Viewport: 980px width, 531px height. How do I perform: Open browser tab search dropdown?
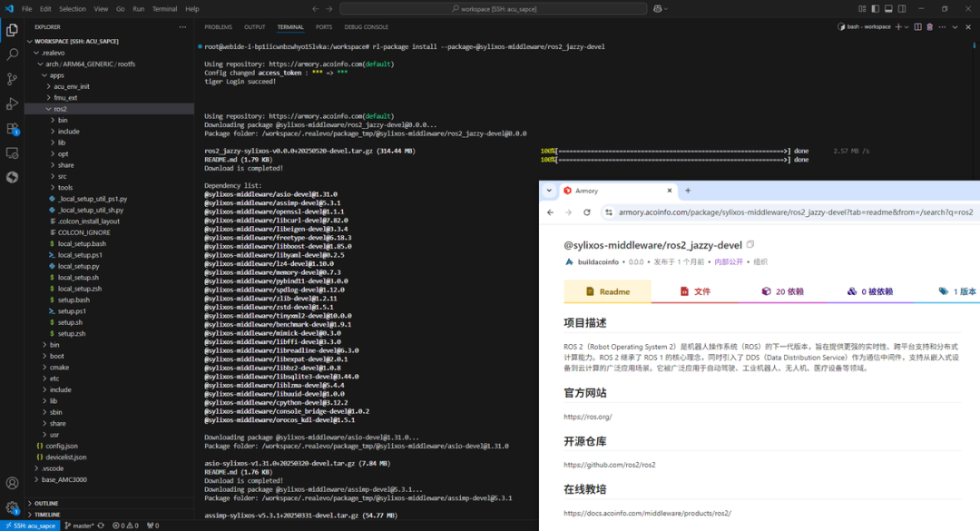(549, 191)
